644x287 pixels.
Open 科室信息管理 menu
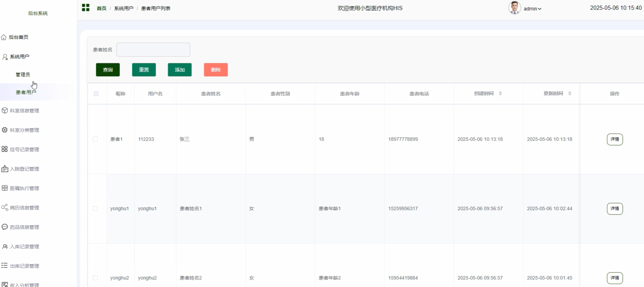click(x=24, y=111)
